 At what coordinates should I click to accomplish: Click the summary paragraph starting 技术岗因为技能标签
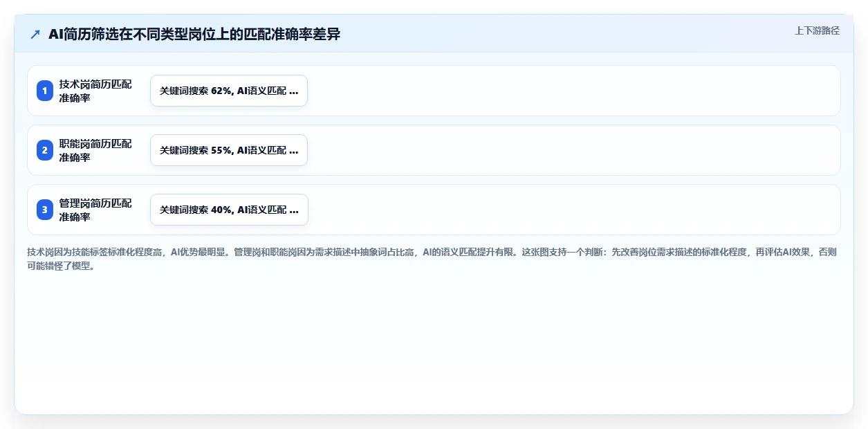point(432,259)
